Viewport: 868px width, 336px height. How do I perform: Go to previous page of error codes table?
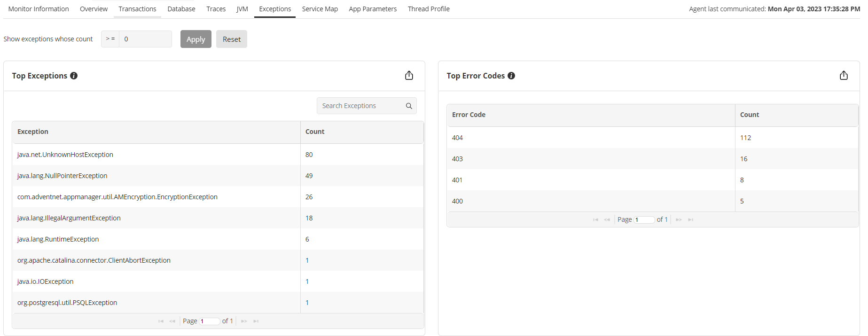(607, 219)
